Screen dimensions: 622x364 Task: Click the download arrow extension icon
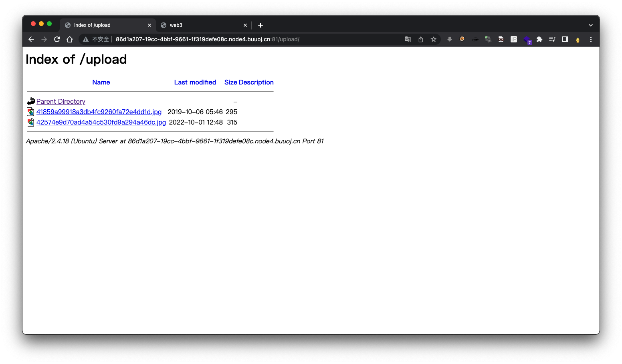pos(450,39)
